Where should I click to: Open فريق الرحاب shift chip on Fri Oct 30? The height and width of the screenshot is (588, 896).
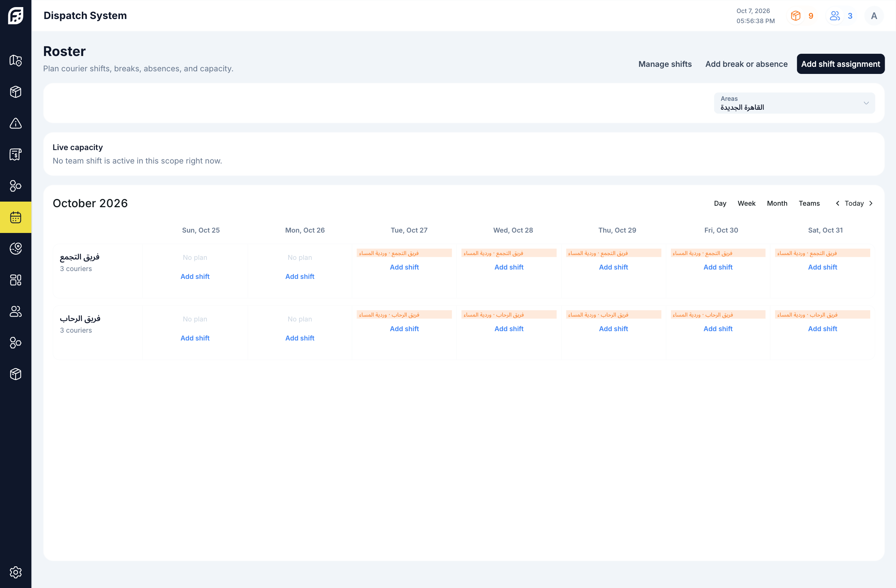coord(718,314)
